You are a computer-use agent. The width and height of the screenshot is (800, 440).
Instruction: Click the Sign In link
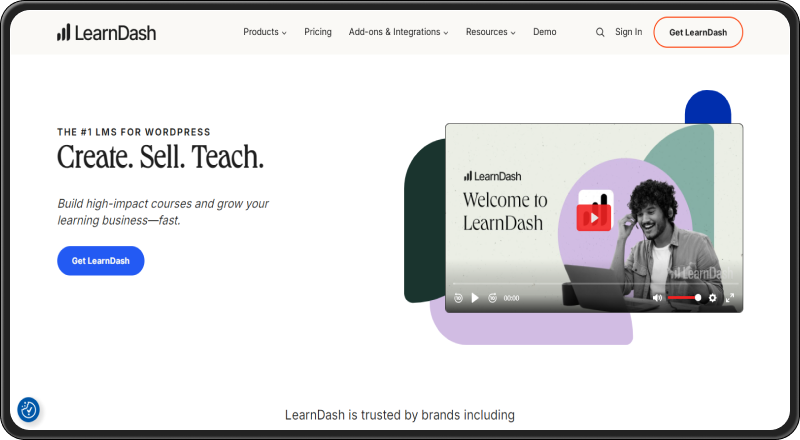tap(628, 32)
